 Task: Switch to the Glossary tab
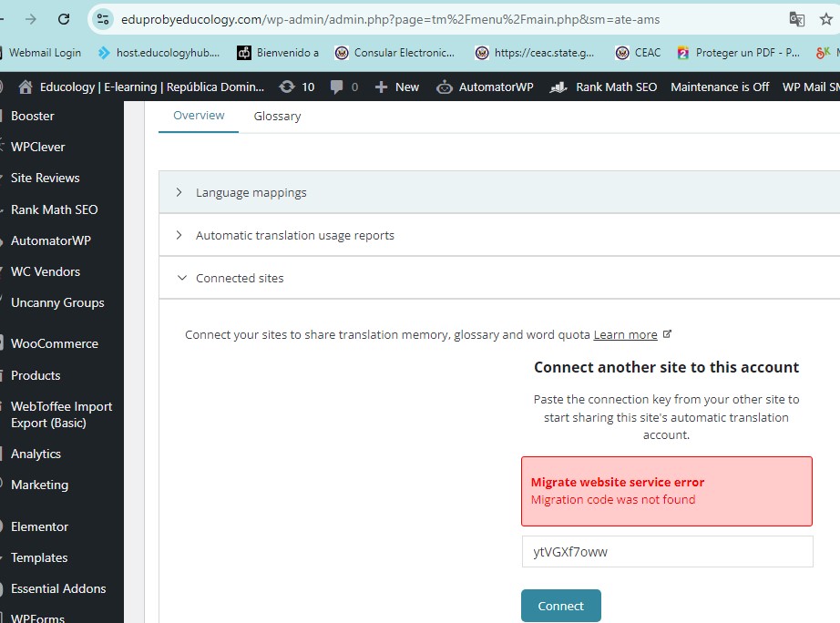pyautogui.click(x=277, y=117)
